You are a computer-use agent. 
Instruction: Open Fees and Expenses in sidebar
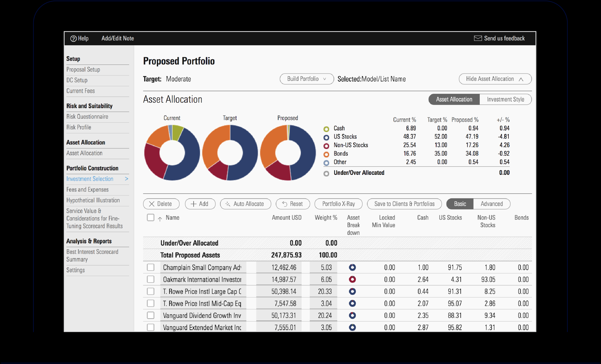pyautogui.click(x=87, y=190)
